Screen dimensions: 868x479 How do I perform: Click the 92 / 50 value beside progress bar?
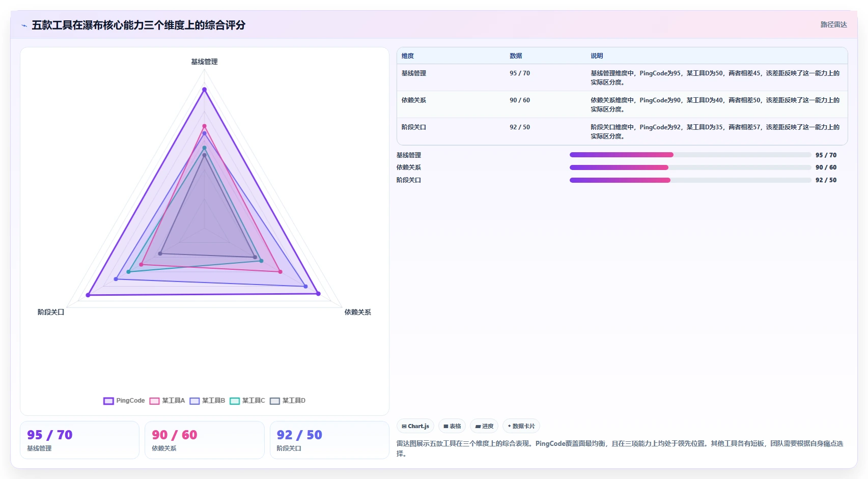pos(826,180)
